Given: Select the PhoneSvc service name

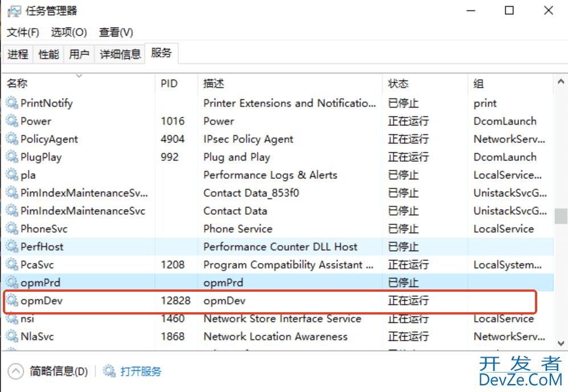Looking at the screenshot, I should click(x=44, y=229).
